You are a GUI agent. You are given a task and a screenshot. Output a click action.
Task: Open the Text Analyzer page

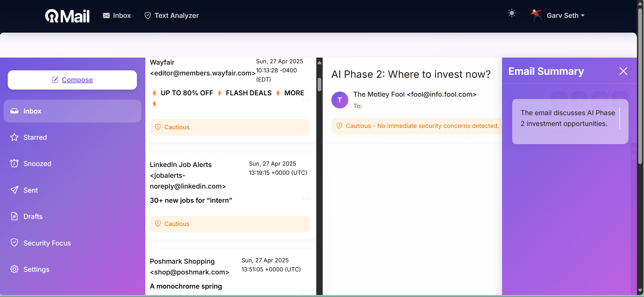coord(172,15)
